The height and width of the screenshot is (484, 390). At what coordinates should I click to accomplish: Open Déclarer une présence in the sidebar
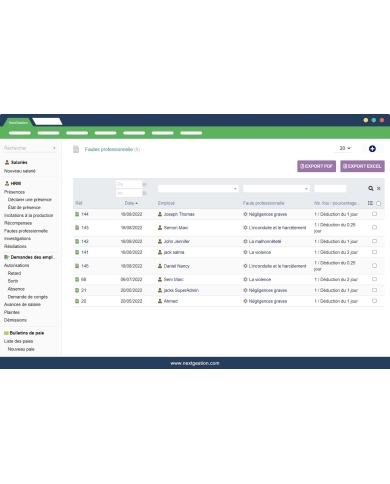(30, 200)
